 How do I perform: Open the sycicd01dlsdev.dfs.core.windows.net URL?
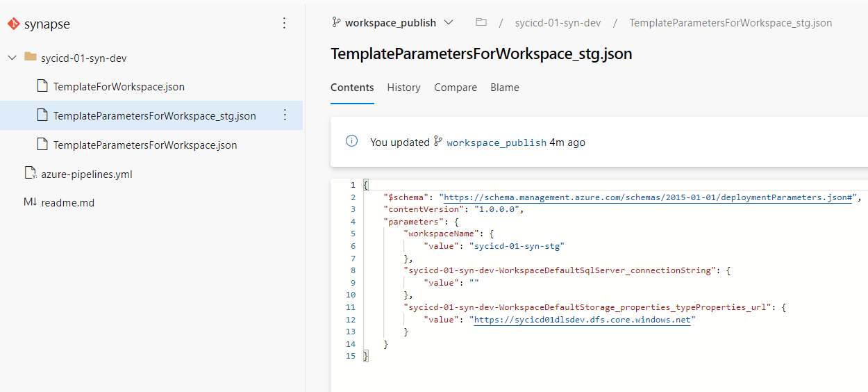click(582, 320)
